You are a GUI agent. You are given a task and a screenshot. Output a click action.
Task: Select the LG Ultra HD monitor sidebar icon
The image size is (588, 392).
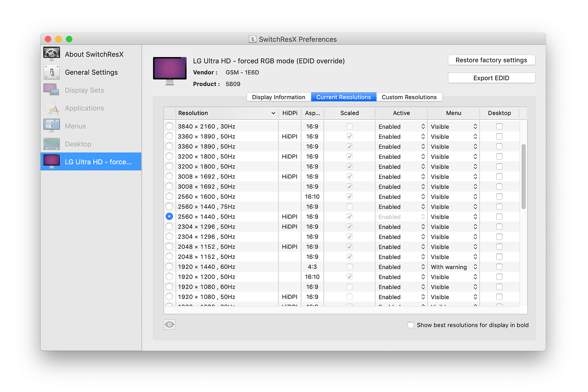click(x=52, y=162)
